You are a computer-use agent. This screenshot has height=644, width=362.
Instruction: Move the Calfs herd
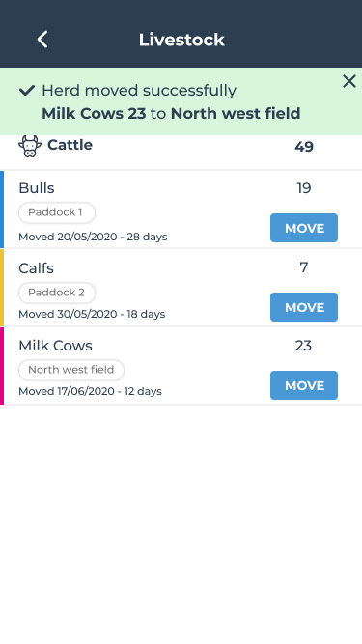(304, 307)
